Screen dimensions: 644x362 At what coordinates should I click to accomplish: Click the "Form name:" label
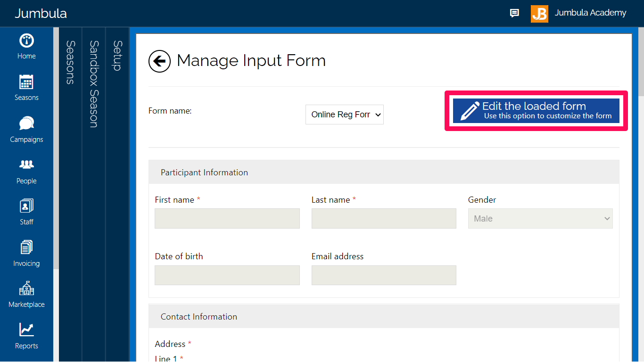point(170,111)
